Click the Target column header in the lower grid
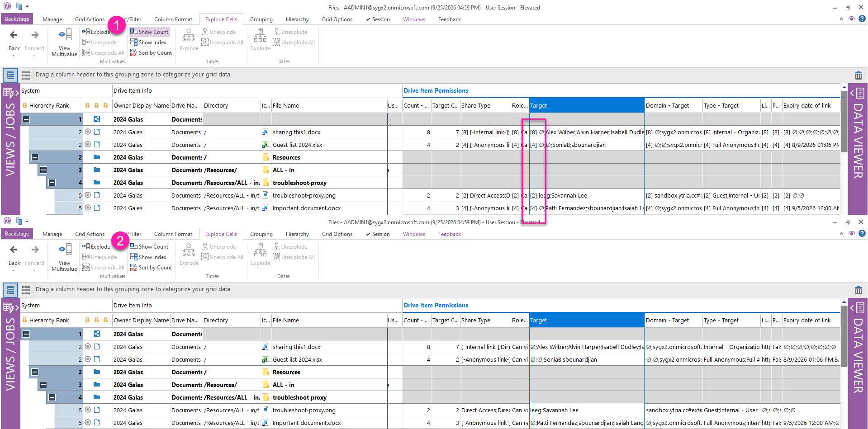The height and width of the screenshot is (429, 868). [x=587, y=320]
